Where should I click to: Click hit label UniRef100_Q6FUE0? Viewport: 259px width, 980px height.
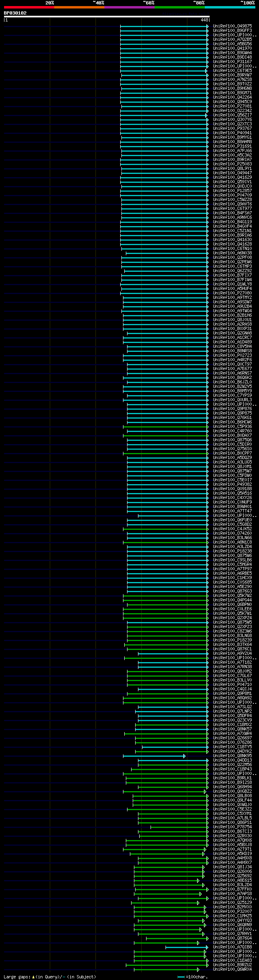pyautogui.click(x=232, y=520)
